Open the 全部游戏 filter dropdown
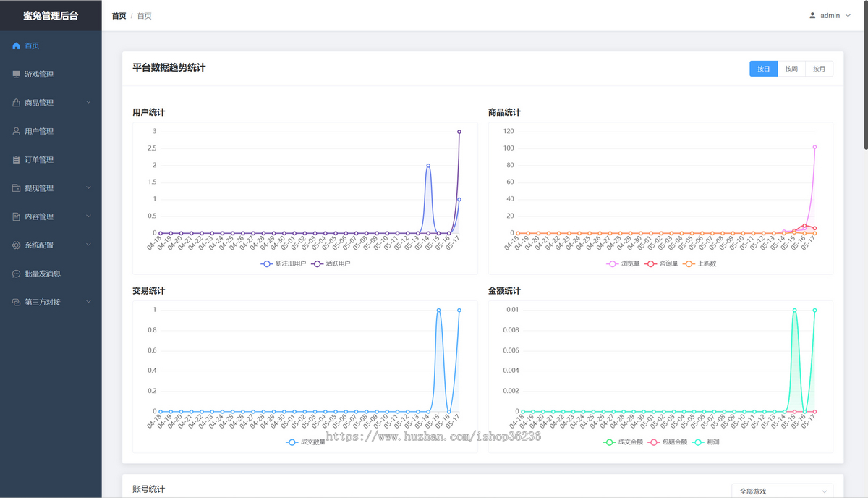The image size is (868, 498). pyautogui.click(x=782, y=491)
